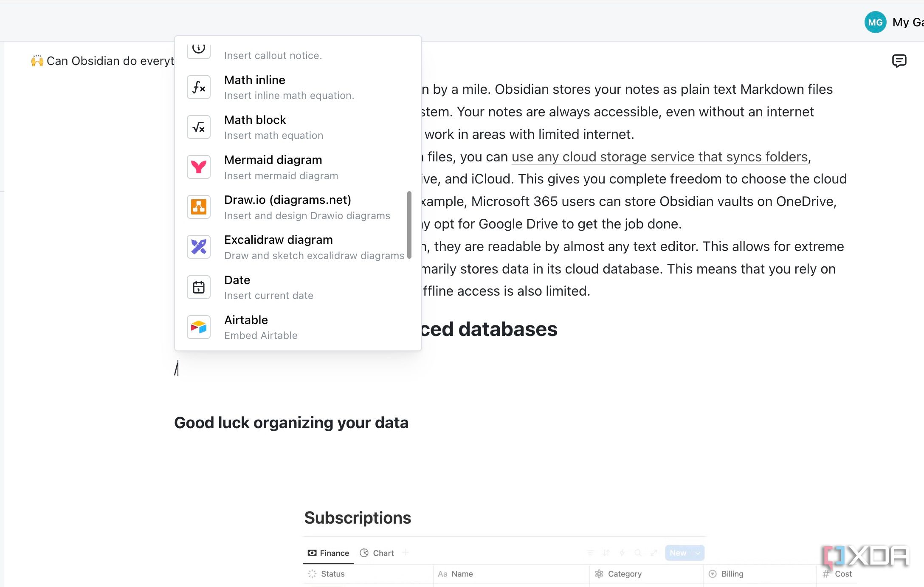Switch to the Chart view tab
Viewport: 924px width, 587px height.
[x=377, y=553]
